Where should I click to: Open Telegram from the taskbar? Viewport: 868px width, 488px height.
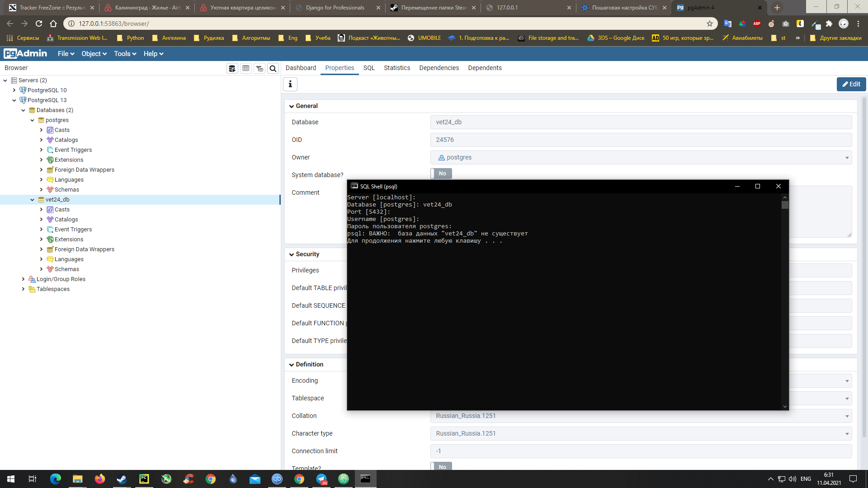tap(321, 479)
